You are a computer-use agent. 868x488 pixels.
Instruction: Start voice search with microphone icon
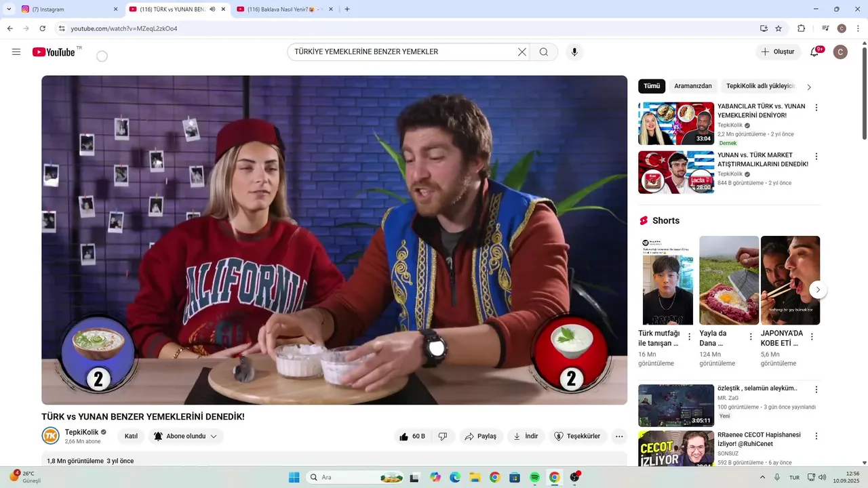[x=574, y=52]
